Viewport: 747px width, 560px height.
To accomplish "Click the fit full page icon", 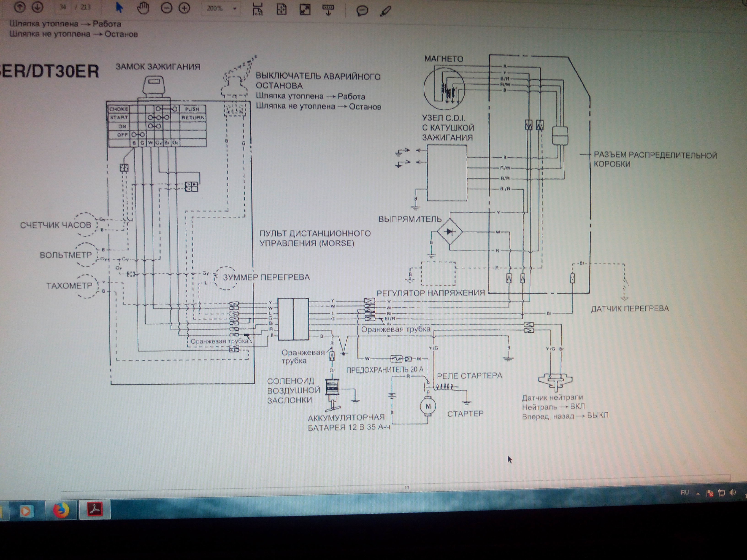I will (x=281, y=9).
